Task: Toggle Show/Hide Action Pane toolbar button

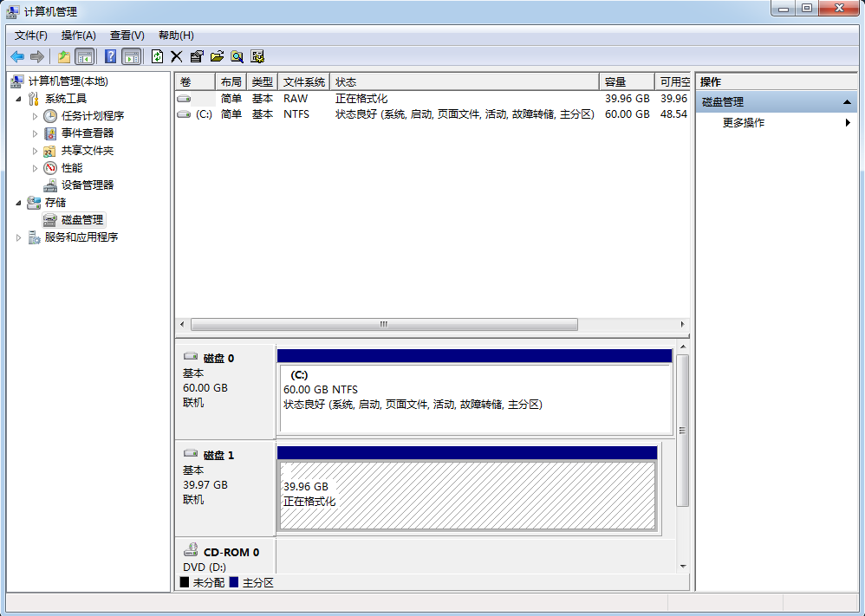Action: click(131, 56)
